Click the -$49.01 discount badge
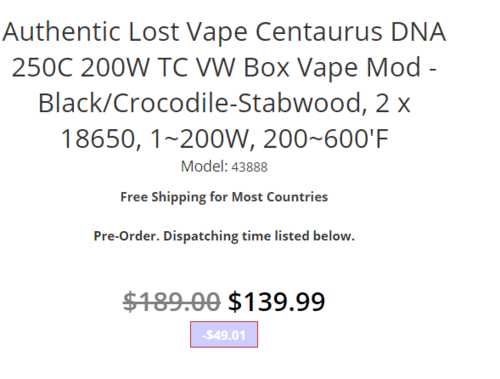This screenshot has height=379, width=500. pos(224,334)
